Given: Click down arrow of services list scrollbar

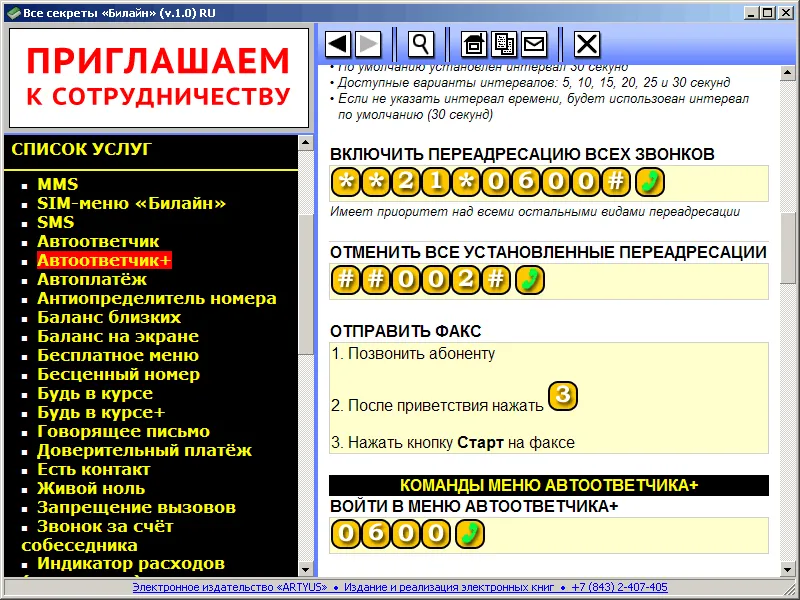Looking at the screenshot, I should (306, 569).
